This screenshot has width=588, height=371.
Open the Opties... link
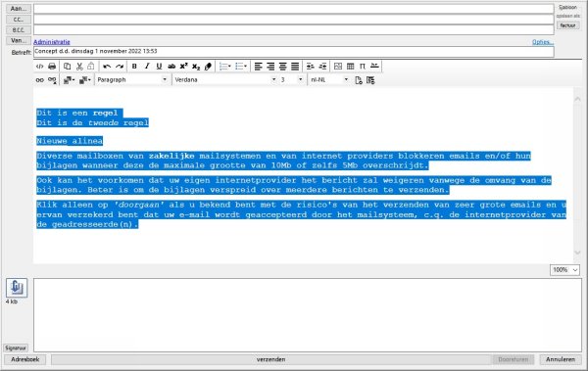pyautogui.click(x=543, y=42)
